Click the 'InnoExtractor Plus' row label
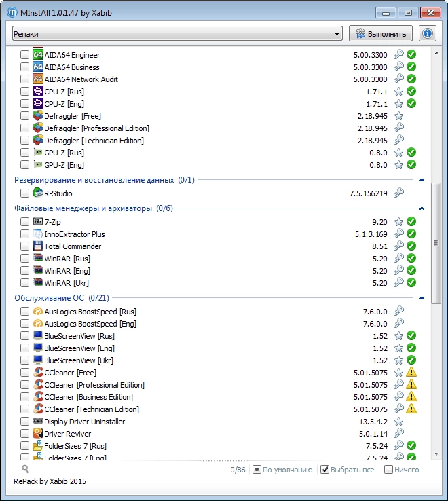Image resolution: width=448 pixels, height=501 pixels. tap(75, 234)
